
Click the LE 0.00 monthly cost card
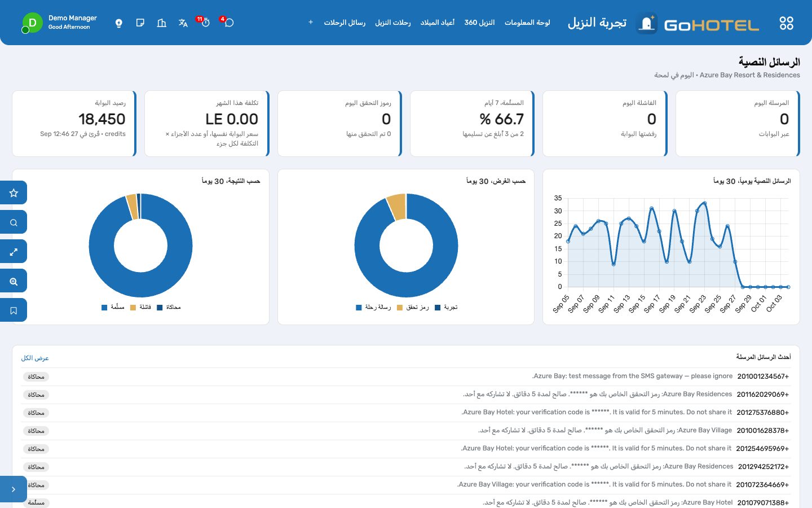click(206, 124)
